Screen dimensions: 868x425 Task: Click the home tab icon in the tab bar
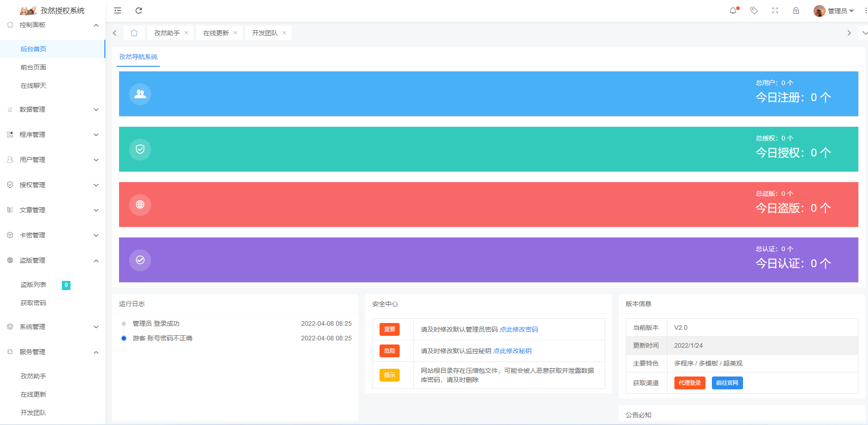(x=134, y=32)
